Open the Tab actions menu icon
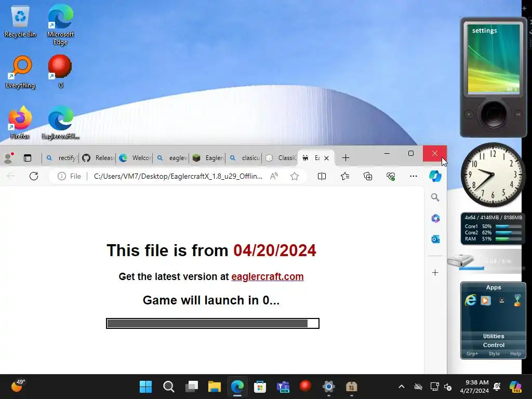This screenshot has width=532, height=399. 28,158
